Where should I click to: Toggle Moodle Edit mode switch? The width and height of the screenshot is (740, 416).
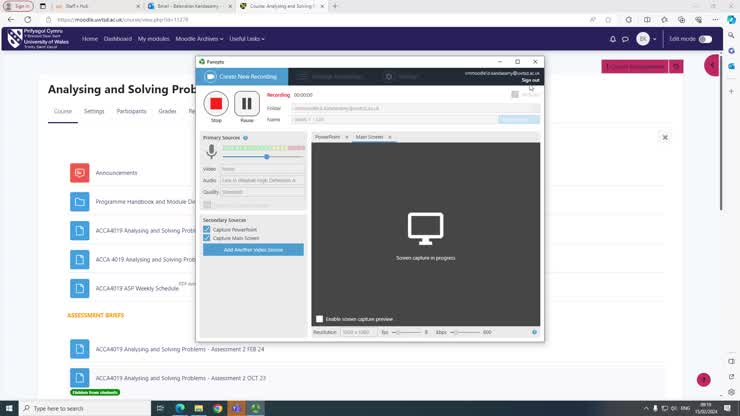point(705,39)
